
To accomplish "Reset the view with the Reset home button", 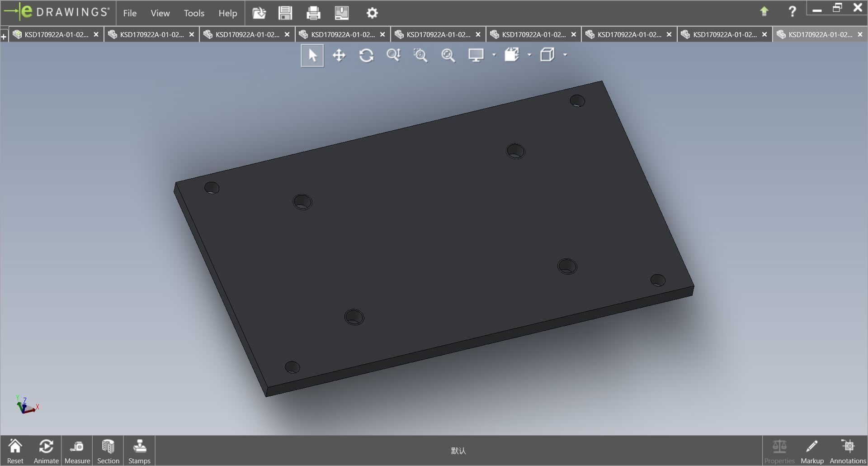I will (15, 451).
